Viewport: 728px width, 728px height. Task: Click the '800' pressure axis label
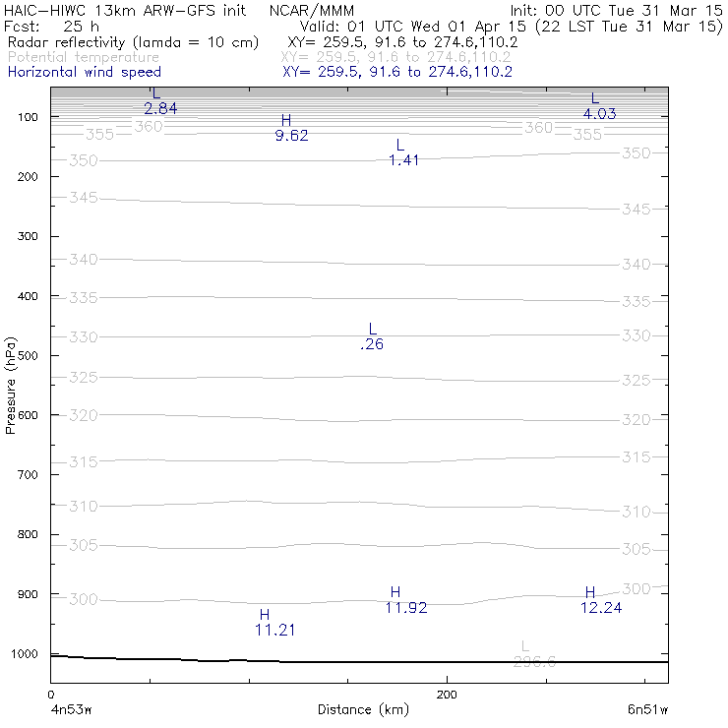[28, 534]
